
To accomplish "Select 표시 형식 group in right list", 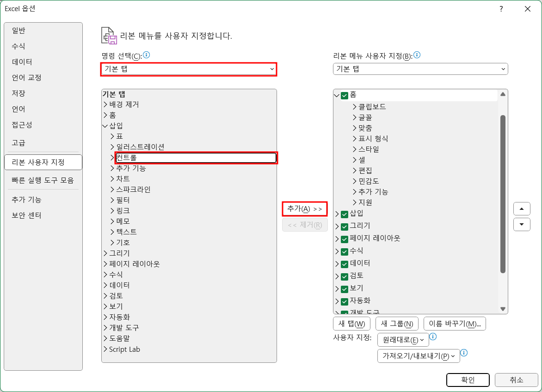I will pyautogui.click(x=373, y=139).
